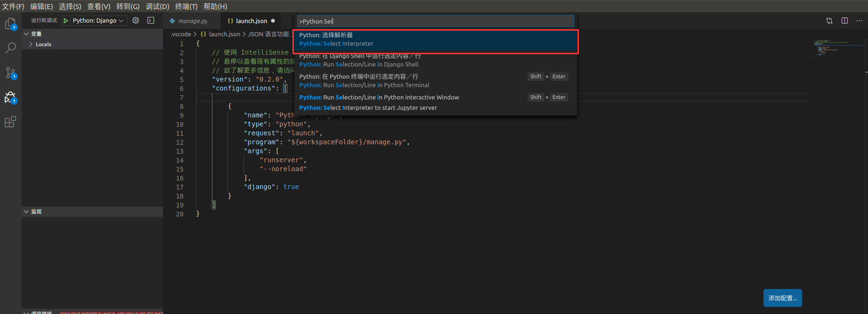Image resolution: width=868 pixels, height=314 pixels.
Task: Click the "launch" value string
Action: [303, 133]
